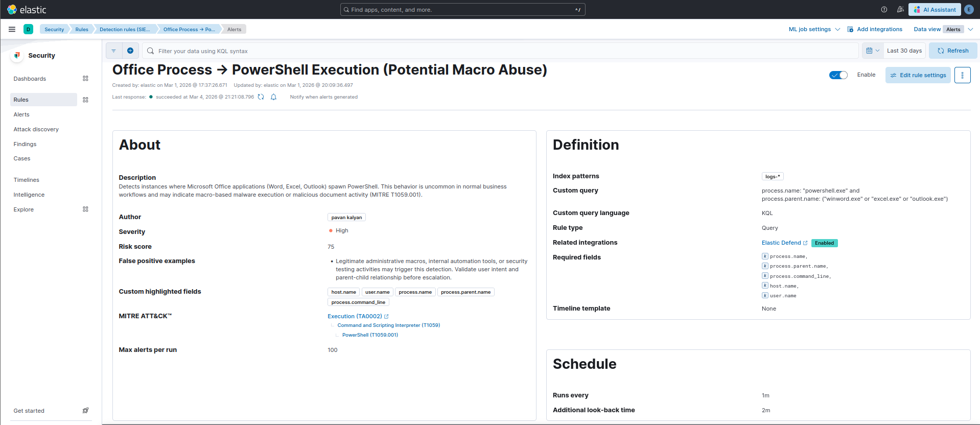Click Edit rule settings button

coord(918,75)
